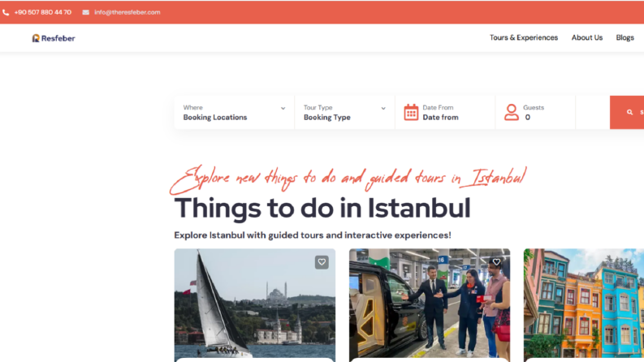This screenshot has height=362, width=644.
Task: Go to About Us page
Action: click(x=587, y=38)
